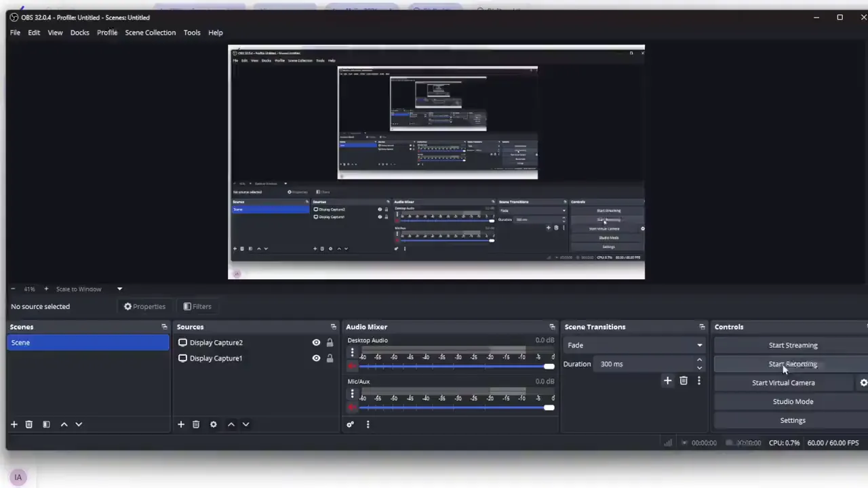Click Mic/Aux volume slider handle
The image size is (868, 488).
click(549, 407)
